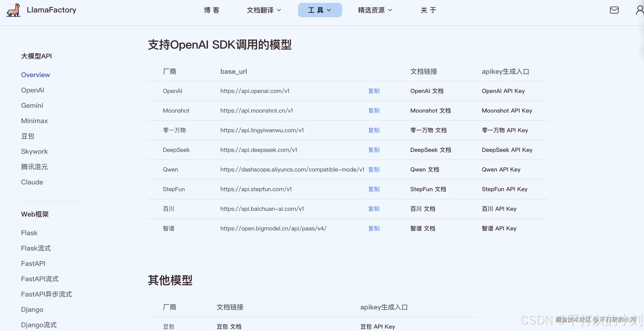Open Django in the sidebar
This screenshot has width=644, height=331.
pyautogui.click(x=32, y=309)
